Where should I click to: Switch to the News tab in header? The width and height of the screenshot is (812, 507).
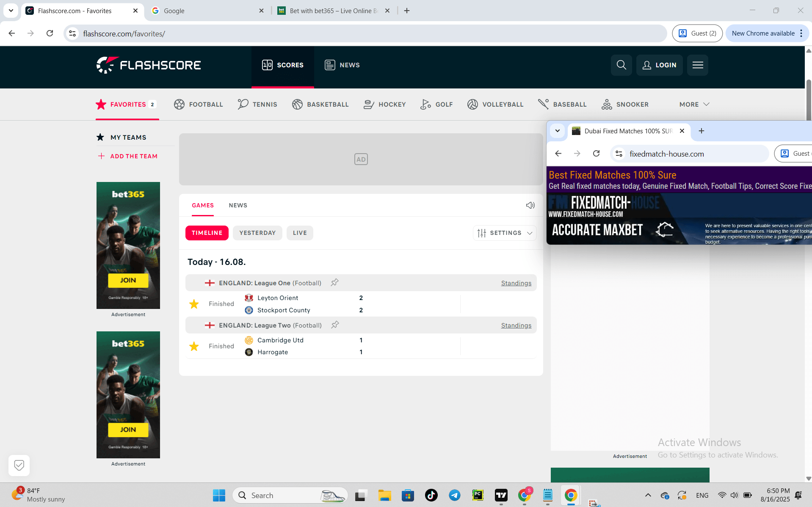[342, 65]
